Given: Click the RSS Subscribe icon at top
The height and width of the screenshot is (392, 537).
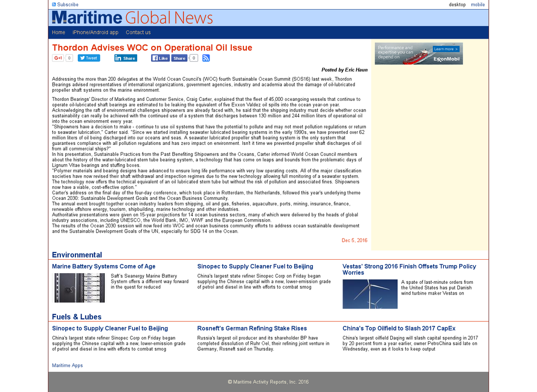Looking at the screenshot, I should pyautogui.click(x=54, y=4).
